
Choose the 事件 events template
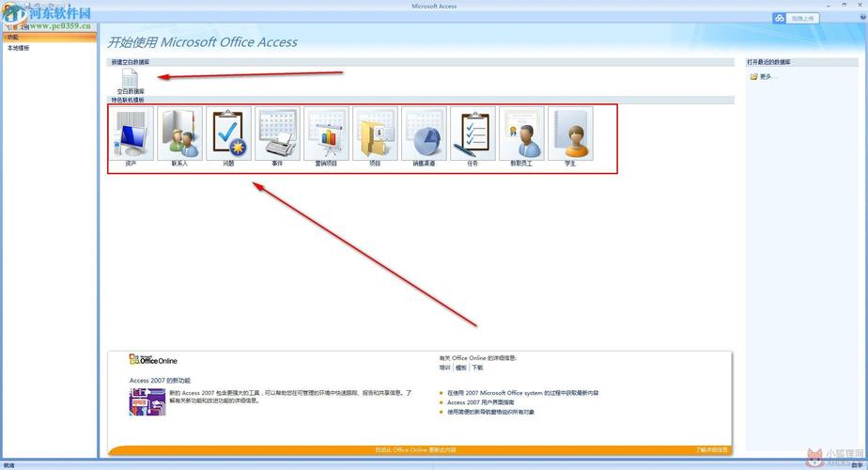277,136
